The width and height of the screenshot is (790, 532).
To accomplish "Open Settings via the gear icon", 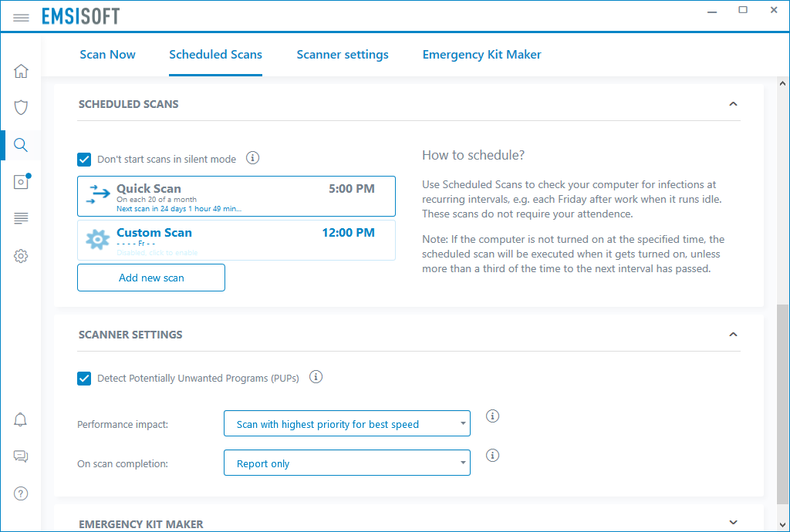I will point(21,255).
